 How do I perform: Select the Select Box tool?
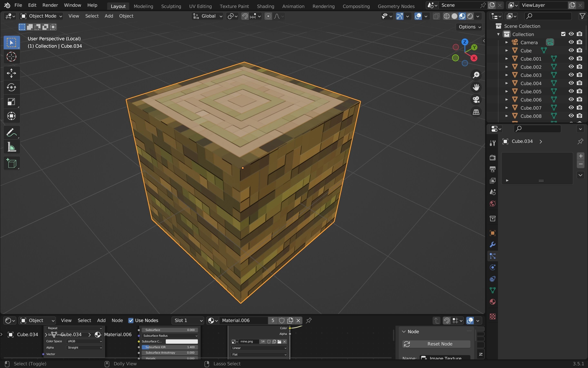pos(11,43)
